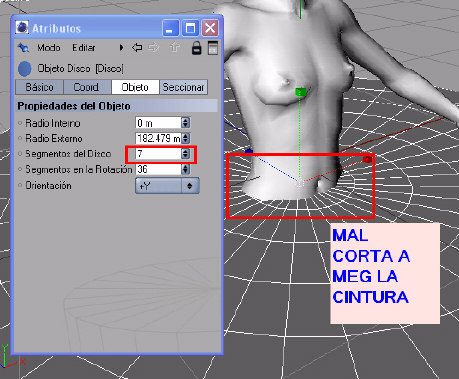Switch to the Coord tab

click(x=86, y=87)
